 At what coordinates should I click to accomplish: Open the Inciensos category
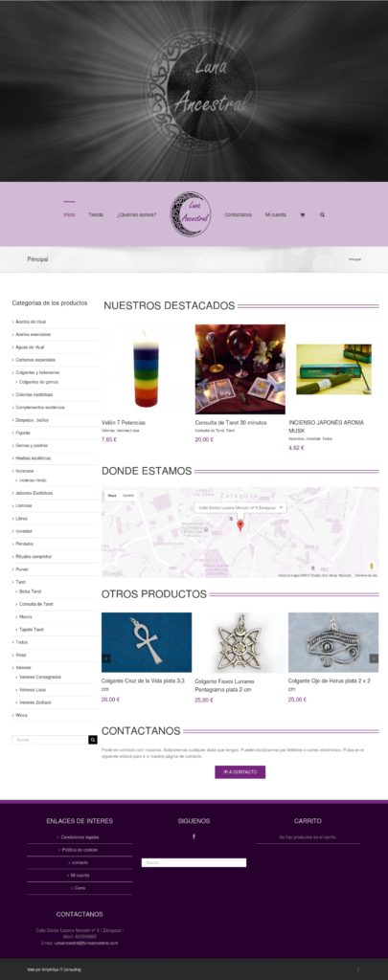[x=24, y=471]
